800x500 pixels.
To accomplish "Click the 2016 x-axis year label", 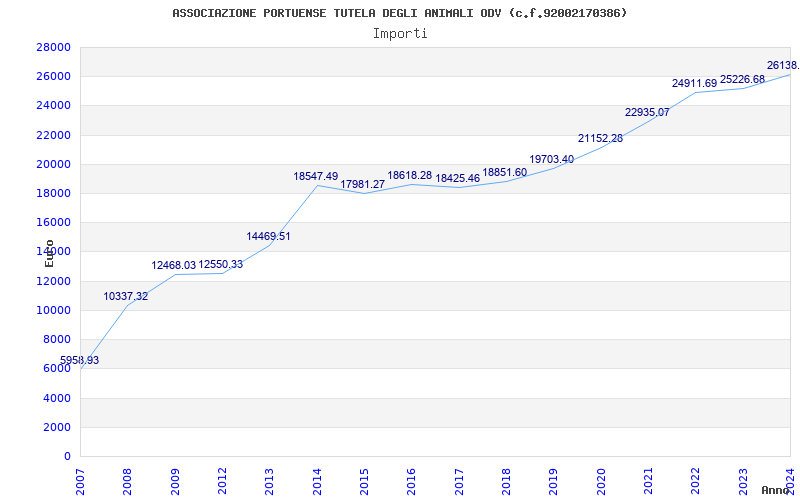I will [412, 481].
